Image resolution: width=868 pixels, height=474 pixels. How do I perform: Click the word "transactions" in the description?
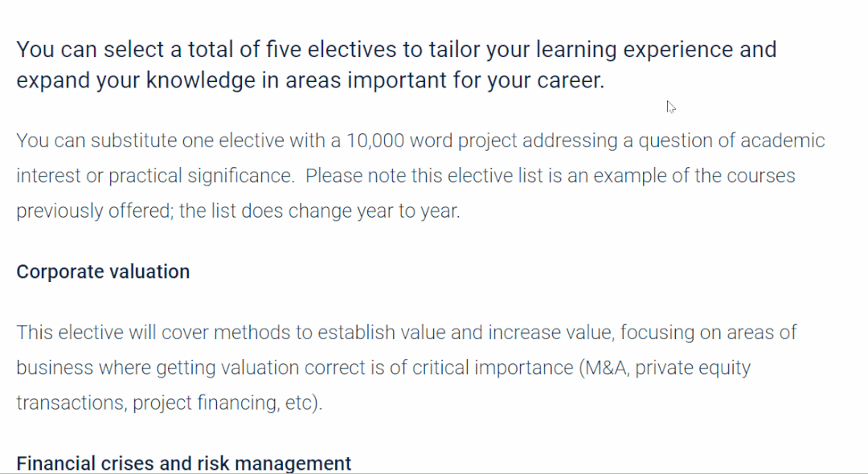(x=70, y=402)
